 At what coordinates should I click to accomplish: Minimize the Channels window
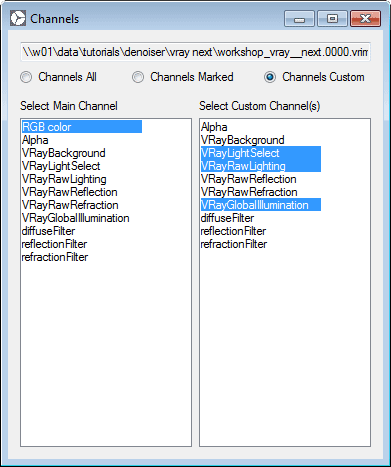(x=299, y=18)
